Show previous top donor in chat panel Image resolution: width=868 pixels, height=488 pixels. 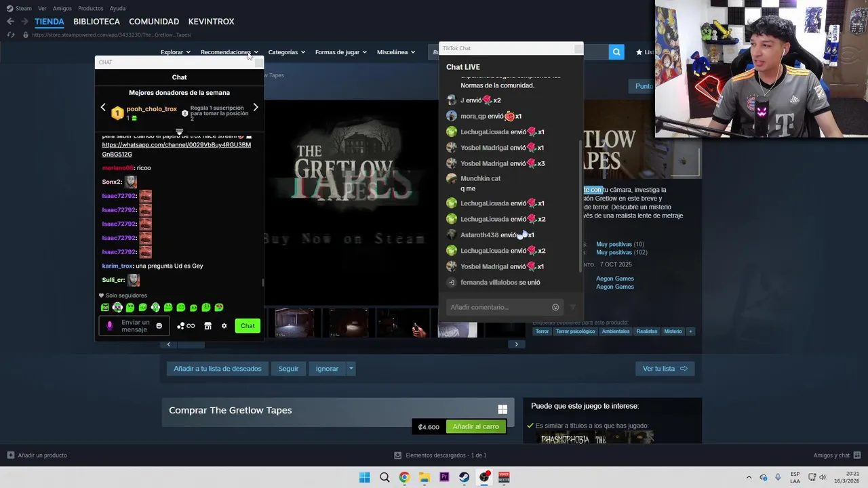[103, 107]
